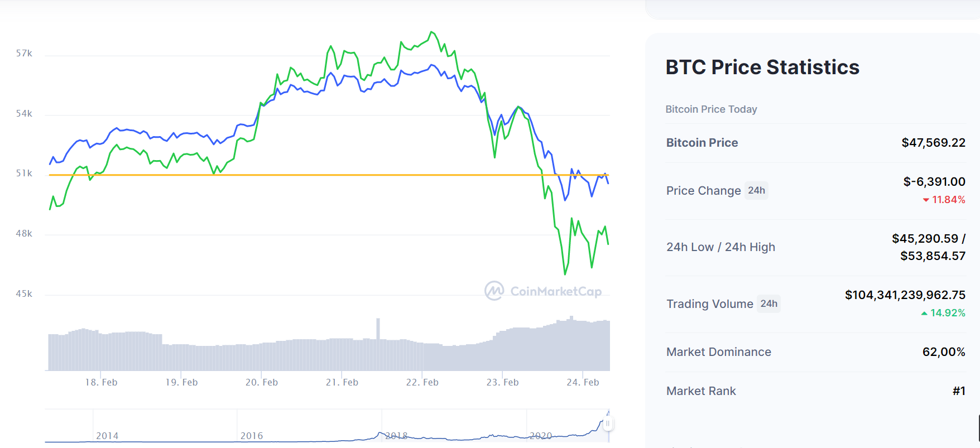Click the 2016 label in the navigator timeline
The width and height of the screenshot is (980, 448).
click(252, 436)
